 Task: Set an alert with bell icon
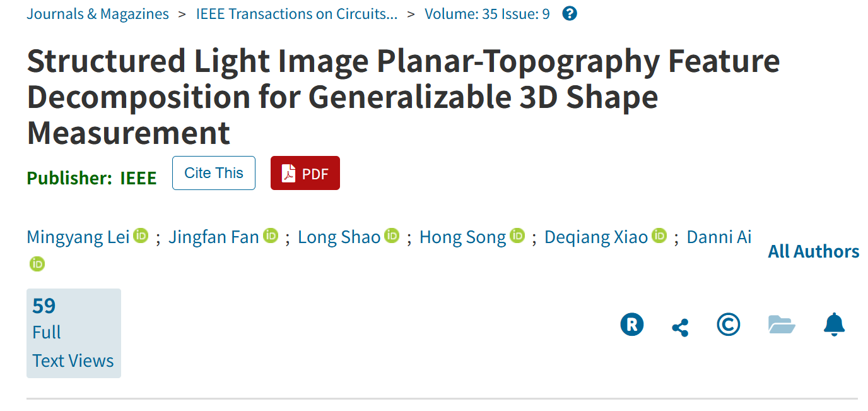[x=834, y=325]
